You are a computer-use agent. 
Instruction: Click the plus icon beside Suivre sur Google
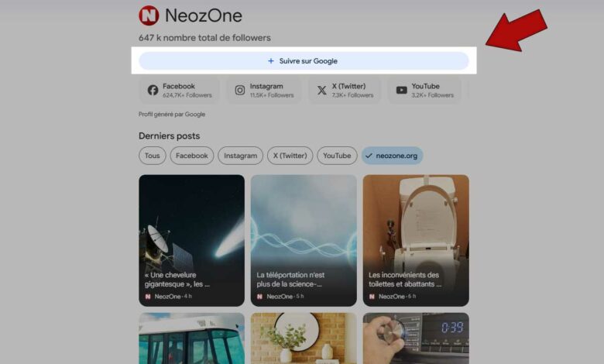pos(271,61)
